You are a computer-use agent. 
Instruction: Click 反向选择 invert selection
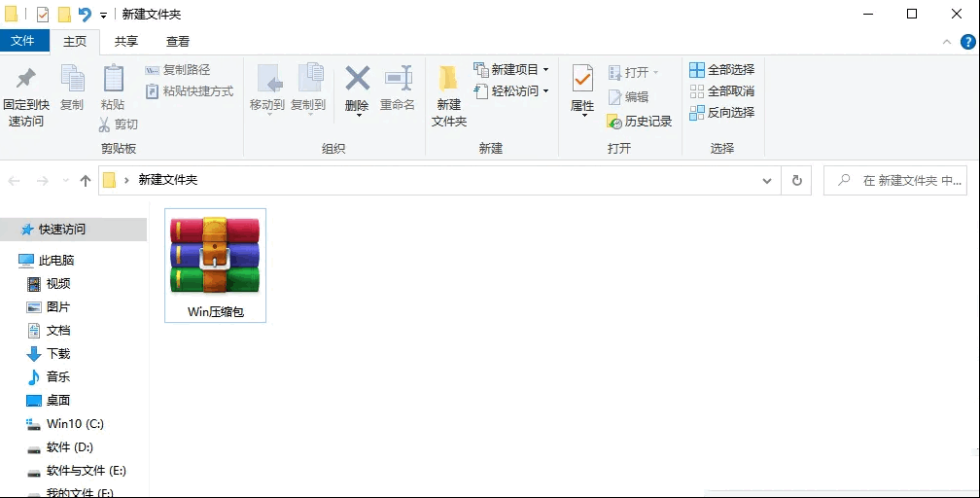pyautogui.click(x=721, y=113)
